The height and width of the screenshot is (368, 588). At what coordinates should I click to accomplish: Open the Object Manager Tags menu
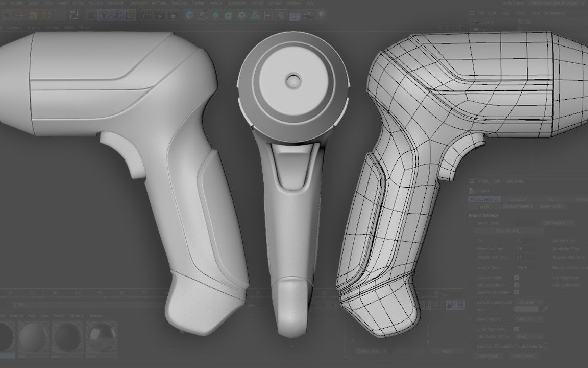(x=535, y=13)
